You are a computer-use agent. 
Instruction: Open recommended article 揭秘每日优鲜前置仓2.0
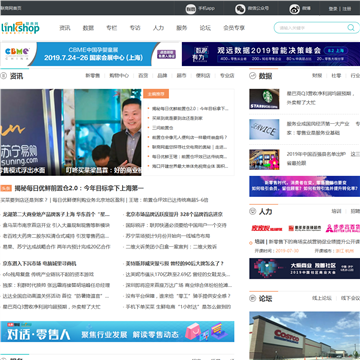coord(190,109)
